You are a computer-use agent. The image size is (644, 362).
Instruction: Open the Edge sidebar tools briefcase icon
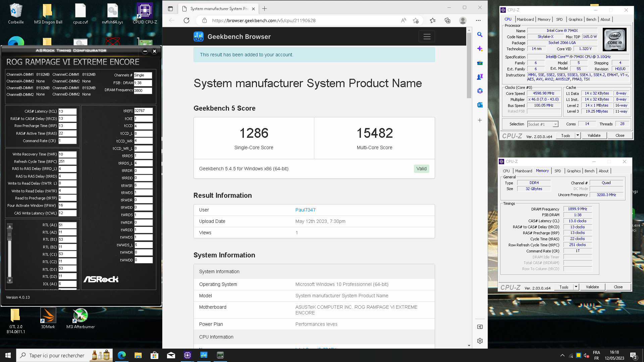pos(480,63)
